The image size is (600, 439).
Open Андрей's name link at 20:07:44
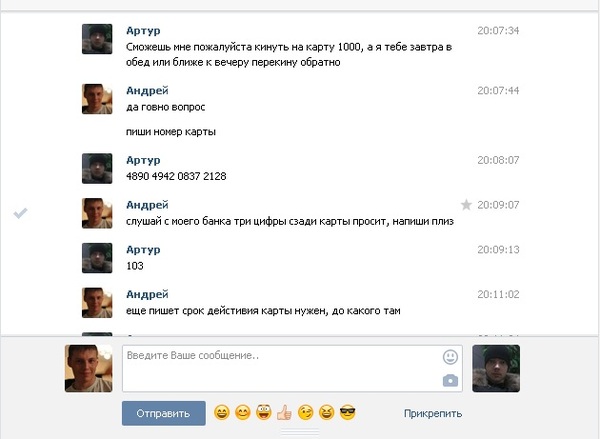click(147, 91)
